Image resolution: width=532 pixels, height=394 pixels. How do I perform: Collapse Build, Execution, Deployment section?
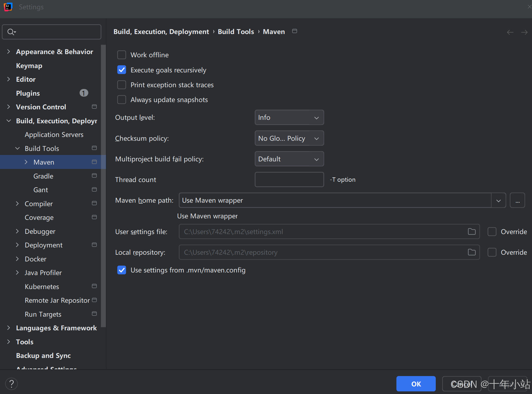tap(9, 121)
